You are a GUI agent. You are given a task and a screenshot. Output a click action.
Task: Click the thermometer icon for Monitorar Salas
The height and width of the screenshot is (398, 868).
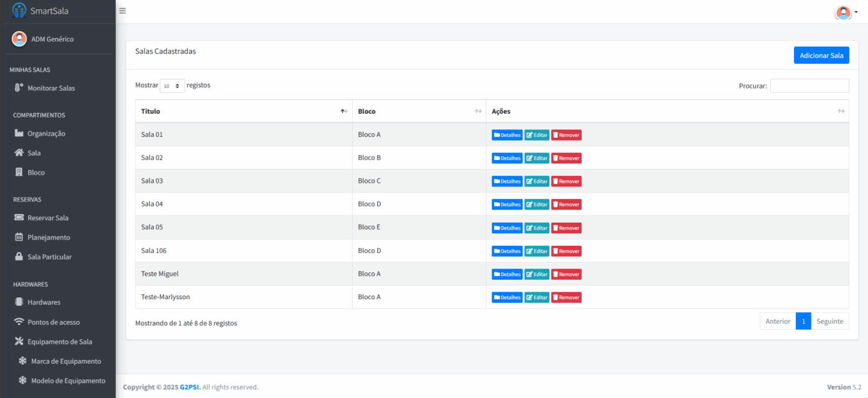click(x=19, y=88)
